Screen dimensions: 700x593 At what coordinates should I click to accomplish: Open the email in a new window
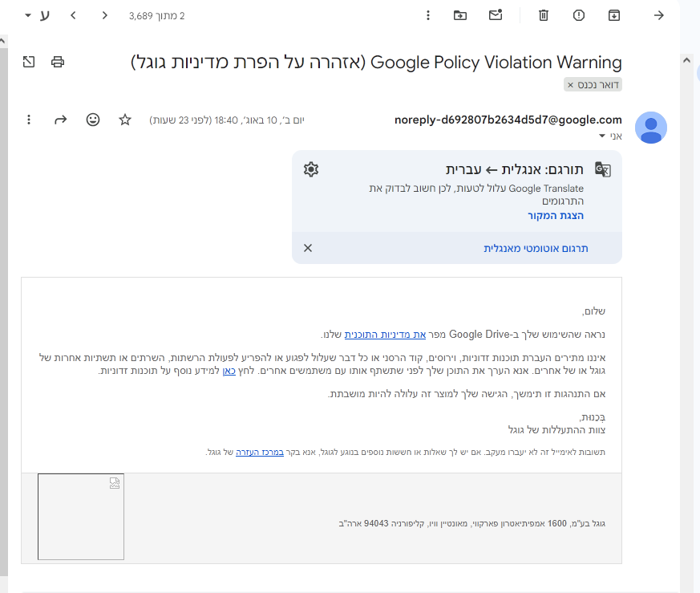(x=29, y=62)
